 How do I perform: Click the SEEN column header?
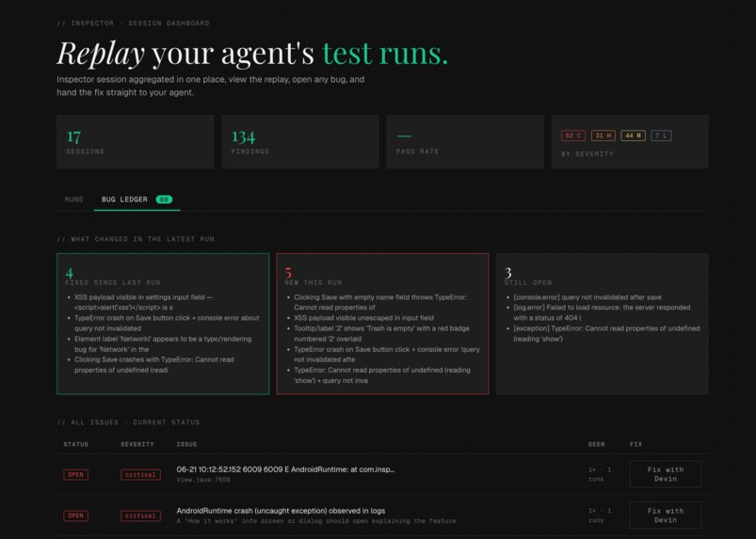pyautogui.click(x=596, y=444)
